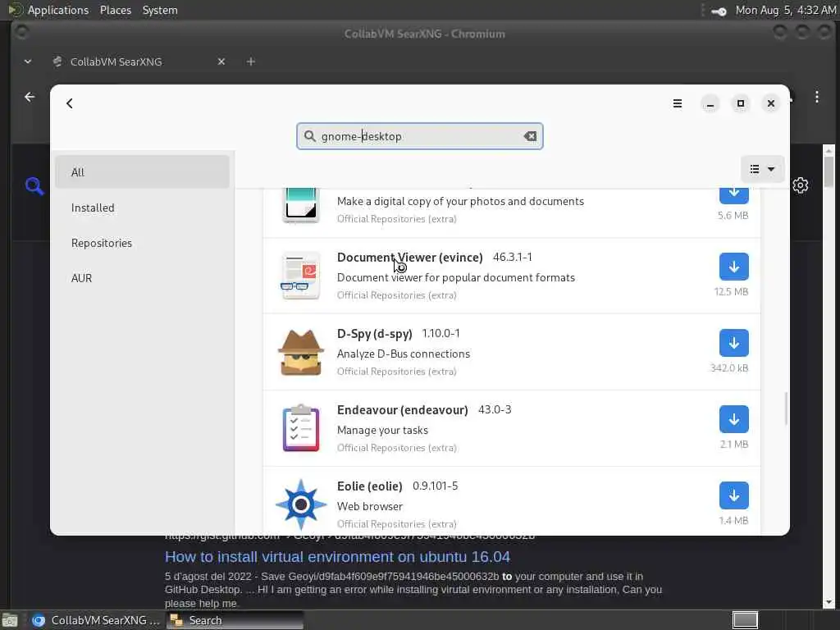The image size is (840, 630).
Task: Switch to CollabVM SearXNG taskbar item
Action: click(x=95, y=620)
